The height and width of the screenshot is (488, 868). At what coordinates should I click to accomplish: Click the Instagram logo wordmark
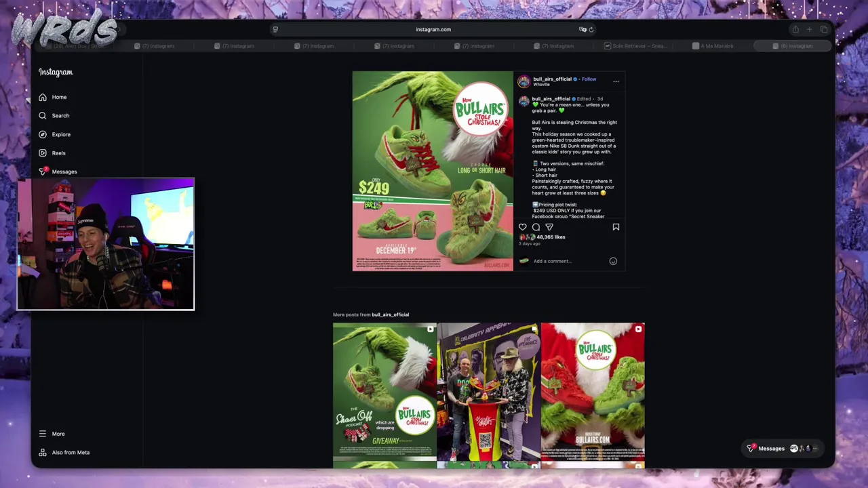pos(56,72)
